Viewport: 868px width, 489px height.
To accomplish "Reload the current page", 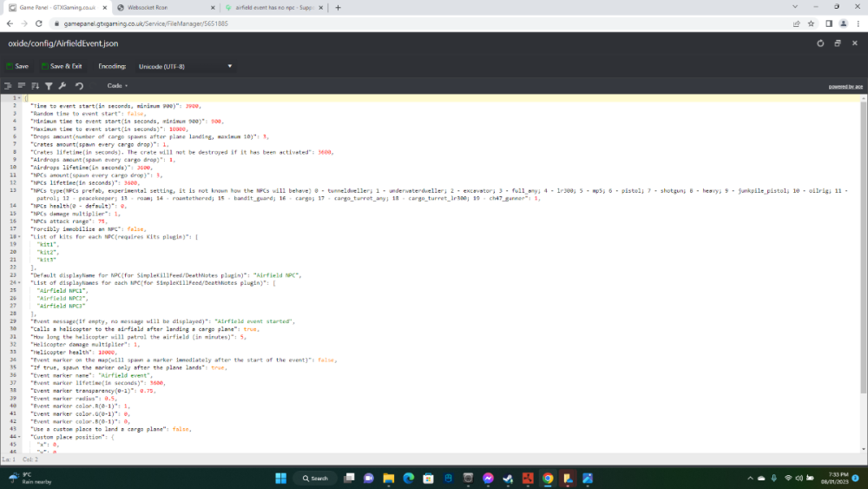I will [x=39, y=23].
